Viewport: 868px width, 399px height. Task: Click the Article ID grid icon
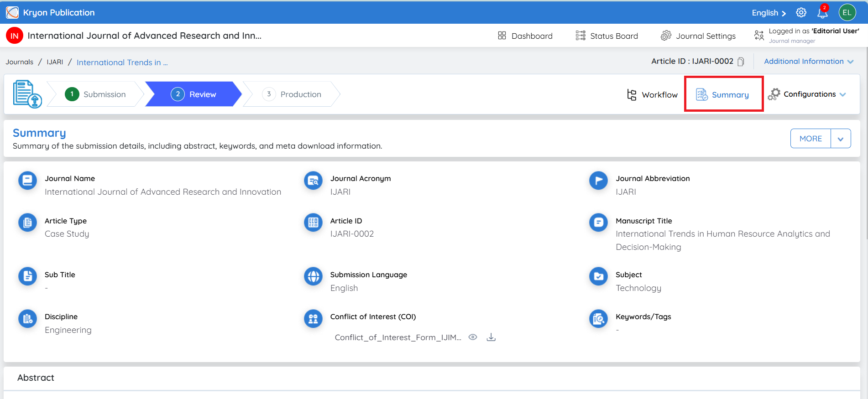[x=313, y=223]
